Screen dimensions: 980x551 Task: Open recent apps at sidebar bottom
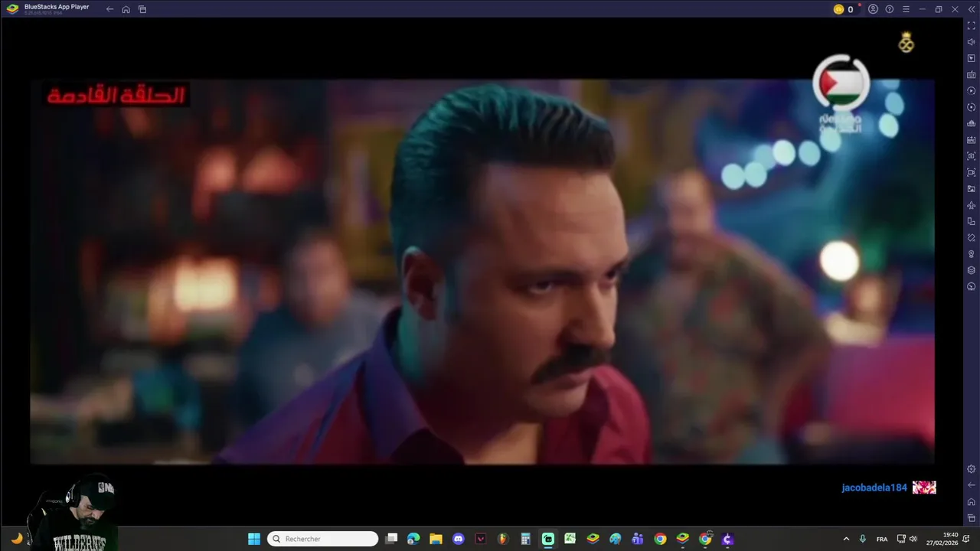coord(971,518)
